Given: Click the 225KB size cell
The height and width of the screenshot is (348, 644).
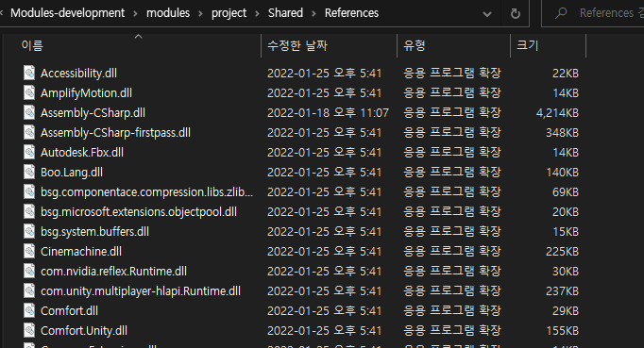Looking at the screenshot, I should 562,251.
